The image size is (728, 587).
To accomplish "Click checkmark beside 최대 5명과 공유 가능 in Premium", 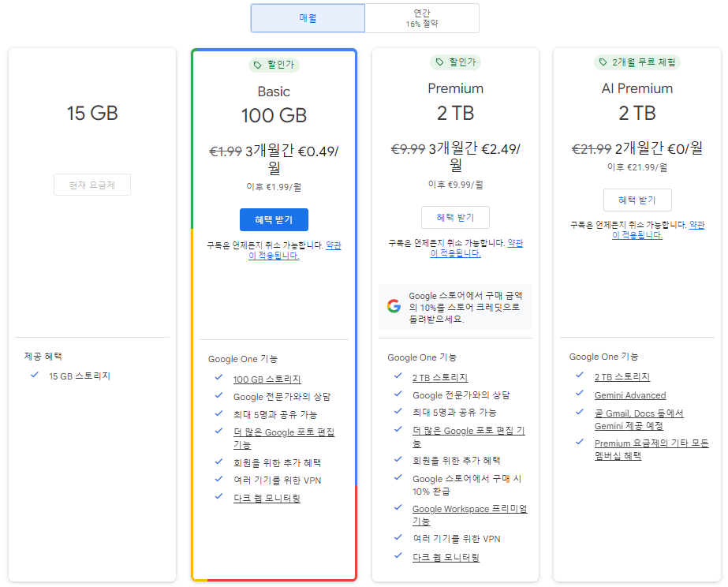I will pyautogui.click(x=398, y=411).
